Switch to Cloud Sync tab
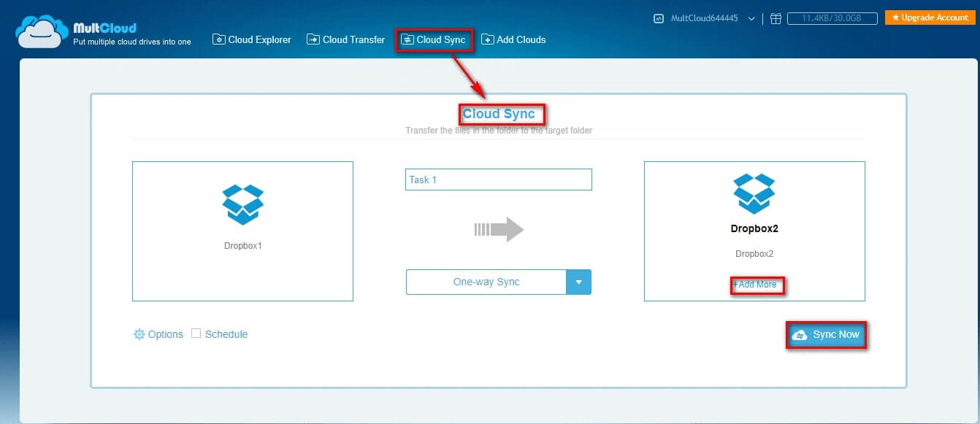Screen dimensions: 980x424 pyautogui.click(x=434, y=40)
